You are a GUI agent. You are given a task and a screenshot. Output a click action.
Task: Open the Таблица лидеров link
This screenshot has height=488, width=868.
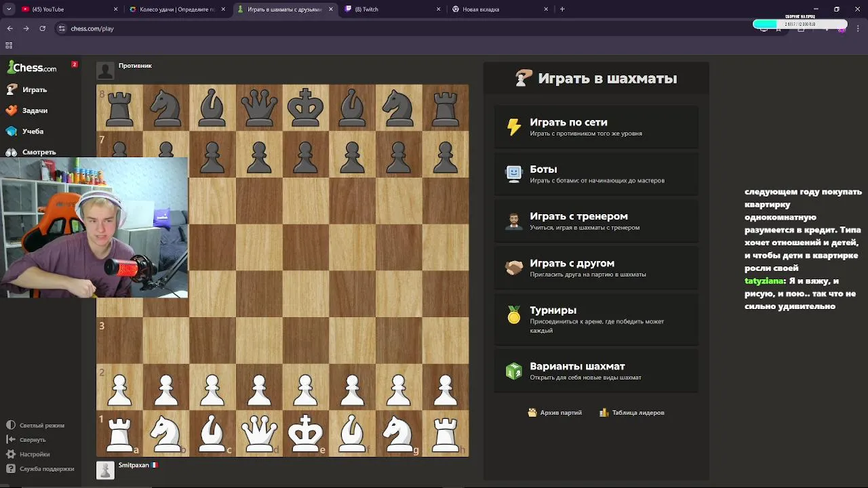[632, 412]
